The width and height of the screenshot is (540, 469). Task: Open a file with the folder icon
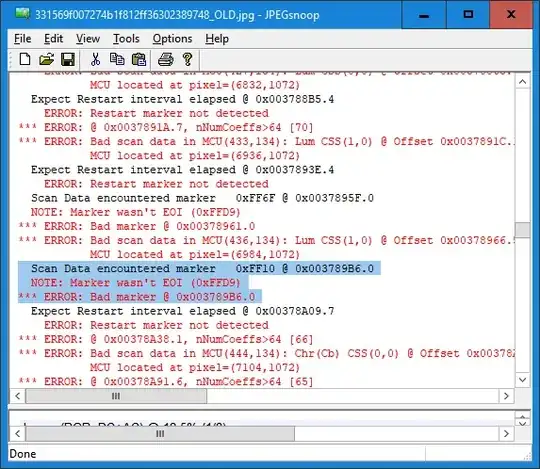click(46, 60)
